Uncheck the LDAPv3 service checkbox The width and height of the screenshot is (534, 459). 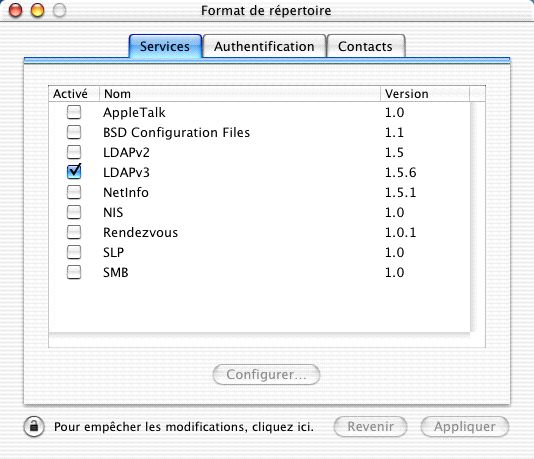click(x=74, y=171)
